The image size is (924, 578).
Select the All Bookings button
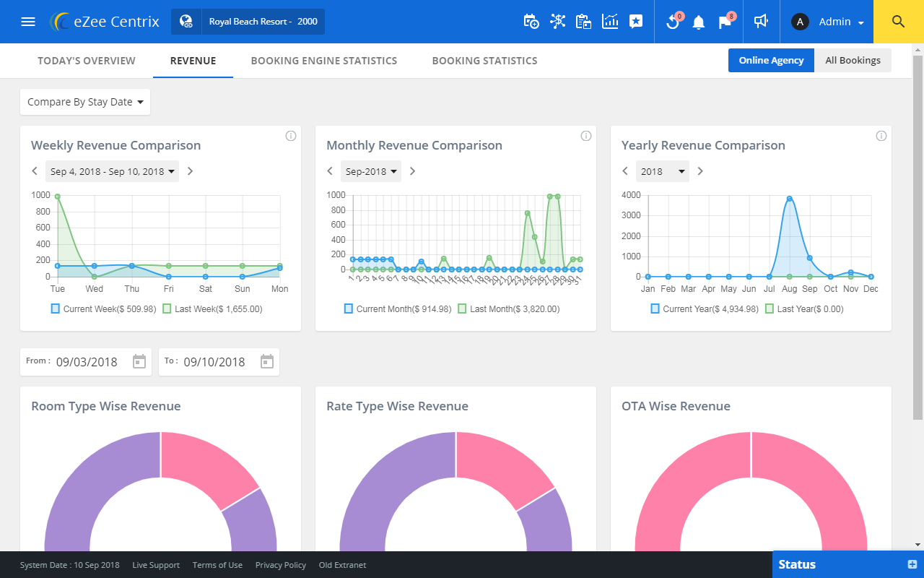pos(853,61)
